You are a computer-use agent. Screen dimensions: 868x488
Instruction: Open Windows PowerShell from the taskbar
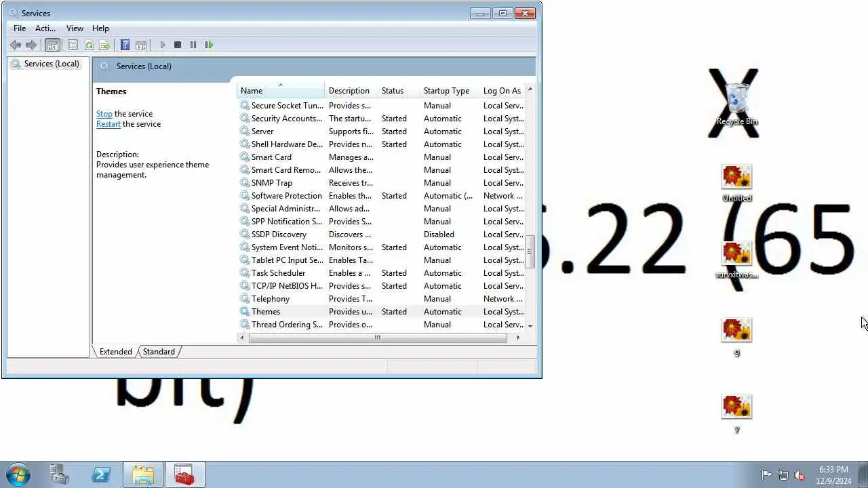[101, 474]
